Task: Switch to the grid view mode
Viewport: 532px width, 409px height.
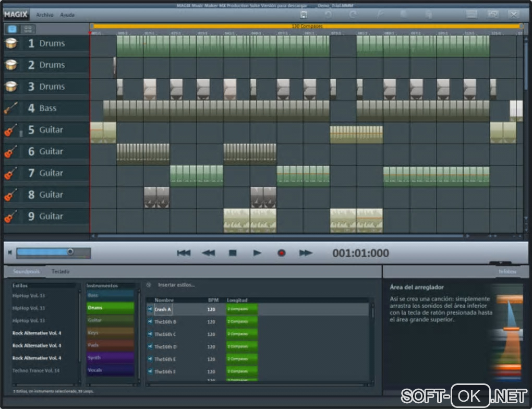Action: [x=28, y=29]
